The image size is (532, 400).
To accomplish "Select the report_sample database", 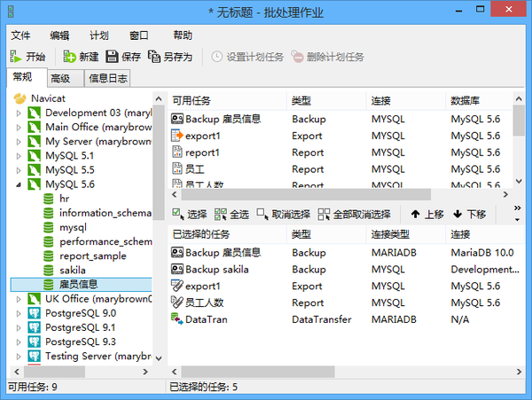I will (x=92, y=255).
